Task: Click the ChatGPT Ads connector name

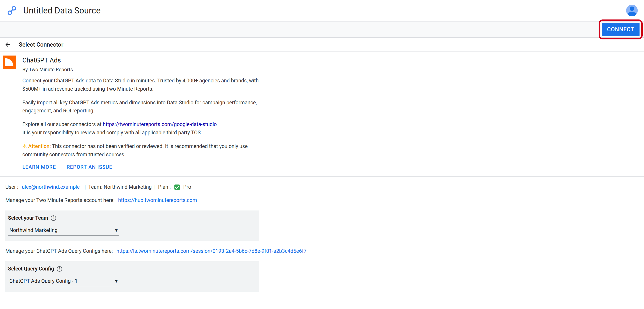Action: point(42,60)
